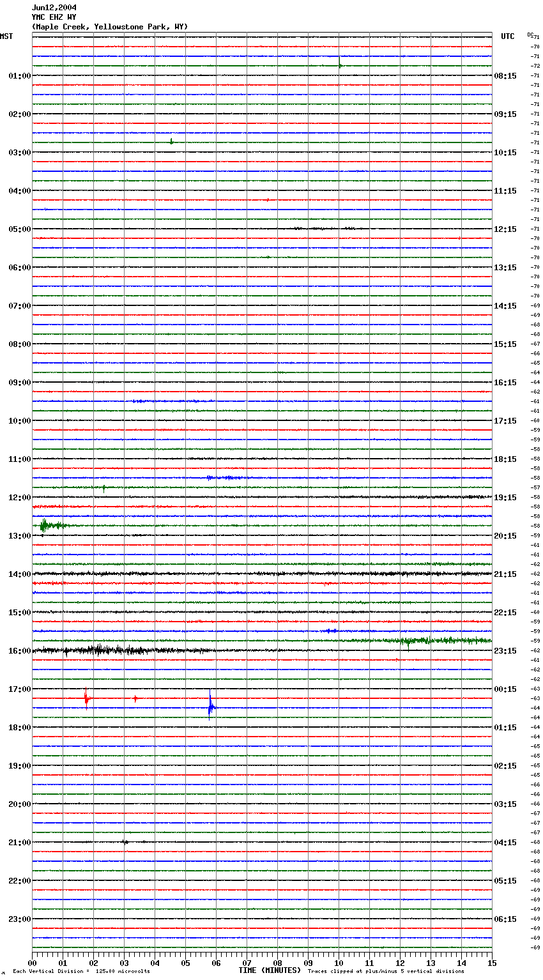Click the MST time zone label
543x980 pixels.
pyautogui.click(x=6, y=36)
